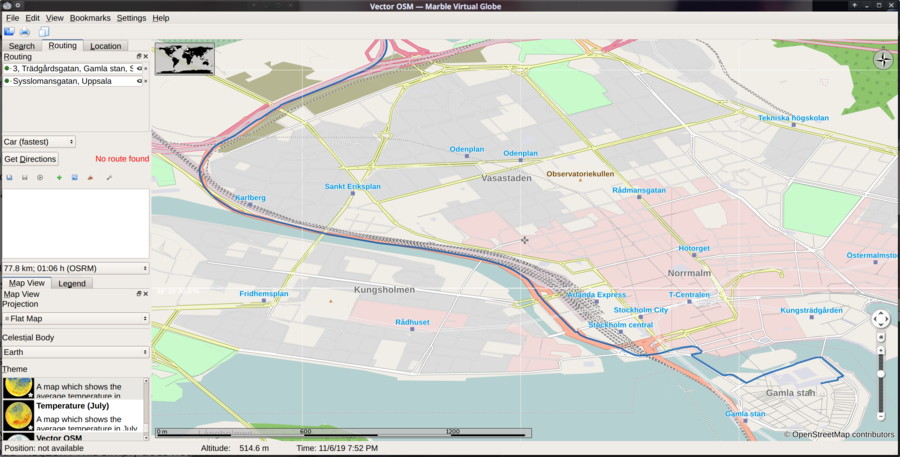Image resolution: width=900 pixels, height=457 pixels.
Task: Click the compass rose on the map
Action: coord(883,60)
